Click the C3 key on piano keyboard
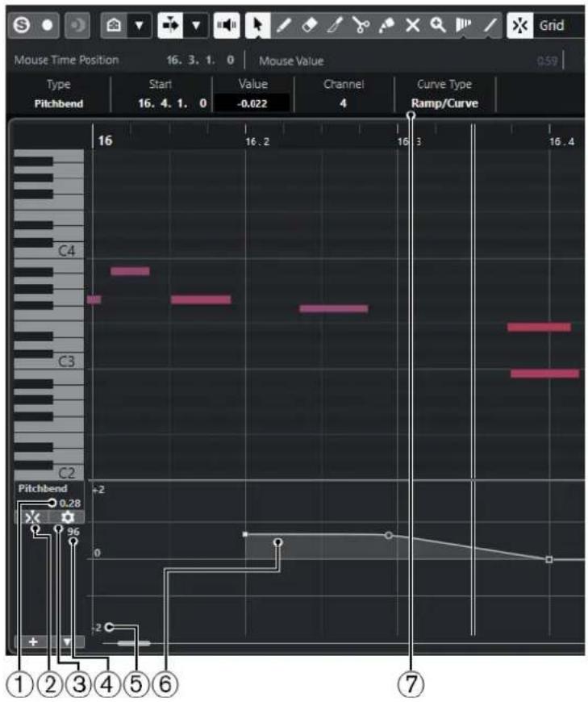 [x=67, y=361]
